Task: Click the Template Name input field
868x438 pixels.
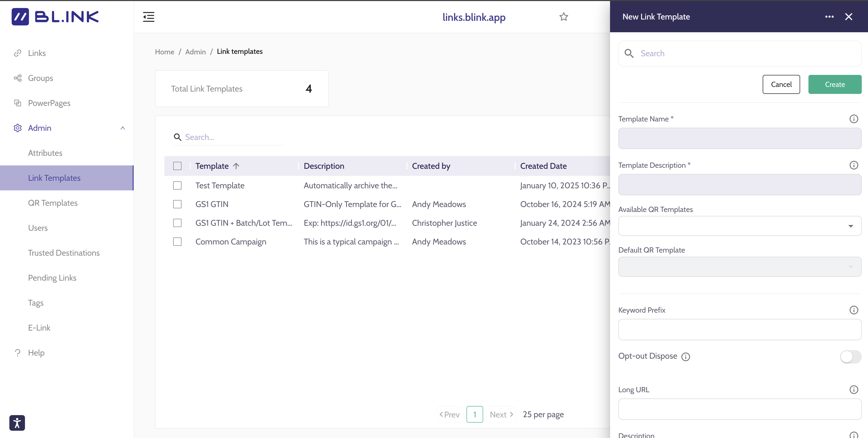Action: pyautogui.click(x=740, y=138)
